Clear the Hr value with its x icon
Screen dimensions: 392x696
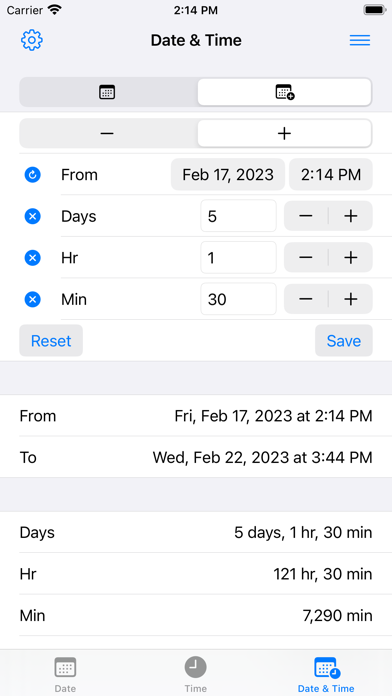pos(32,258)
